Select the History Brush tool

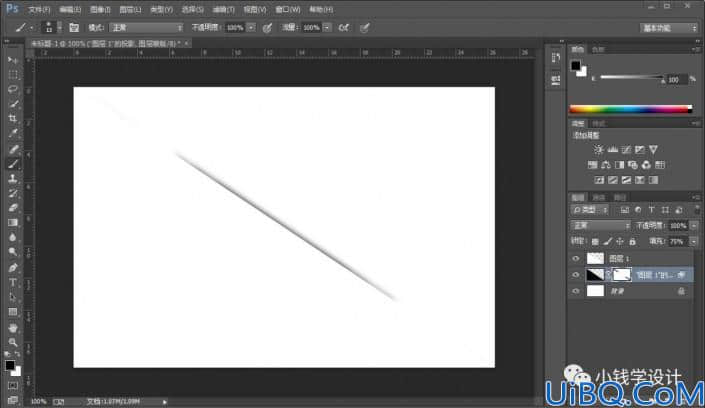13,193
